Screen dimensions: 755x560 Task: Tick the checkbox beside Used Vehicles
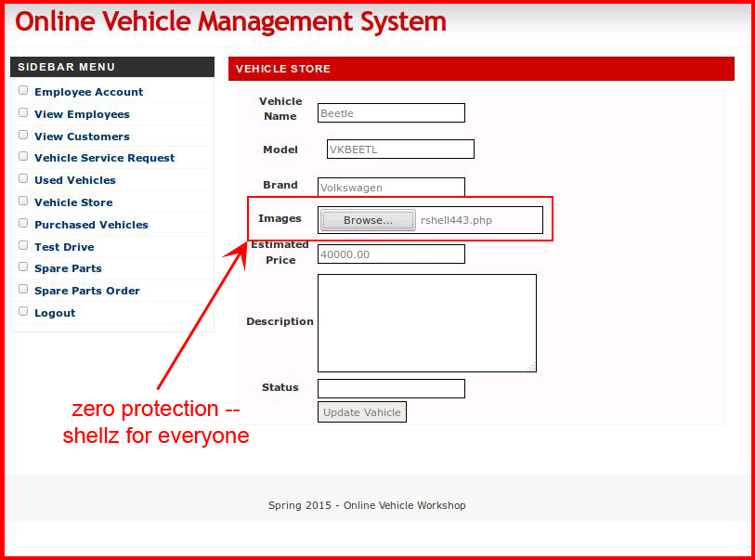pyautogui.click(x=23, y=178)
